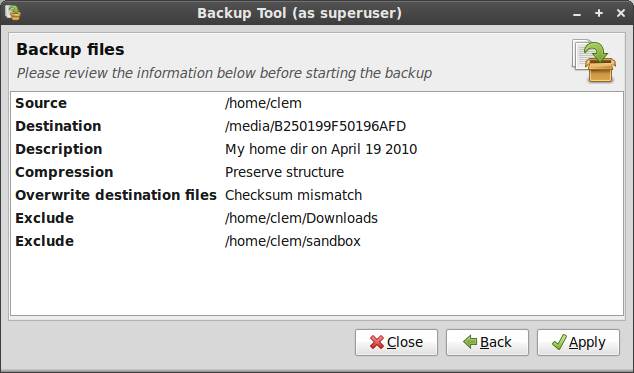Viewport: 634px width, 373px height.
Task: Select the Destination row in the list
Action: [317, 126]
